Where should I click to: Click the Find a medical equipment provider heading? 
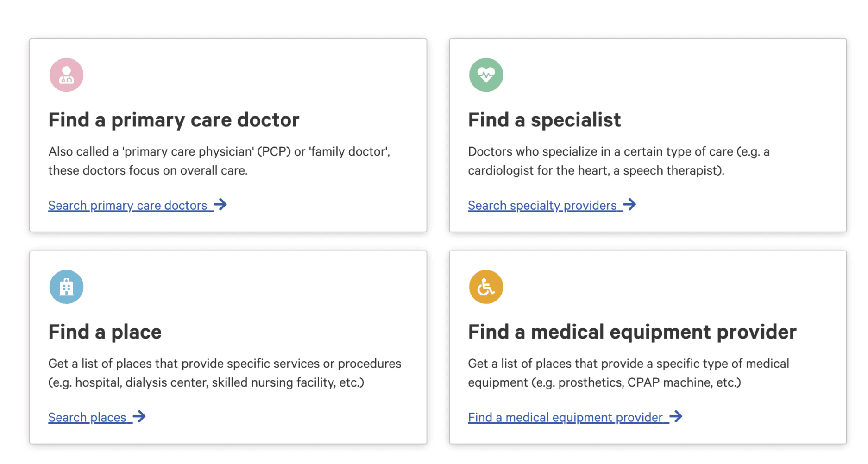point(632,332)
